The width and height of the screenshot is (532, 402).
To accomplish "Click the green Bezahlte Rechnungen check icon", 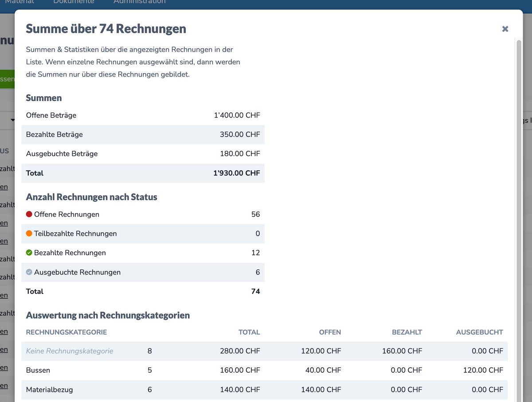I will coord(29,253).
